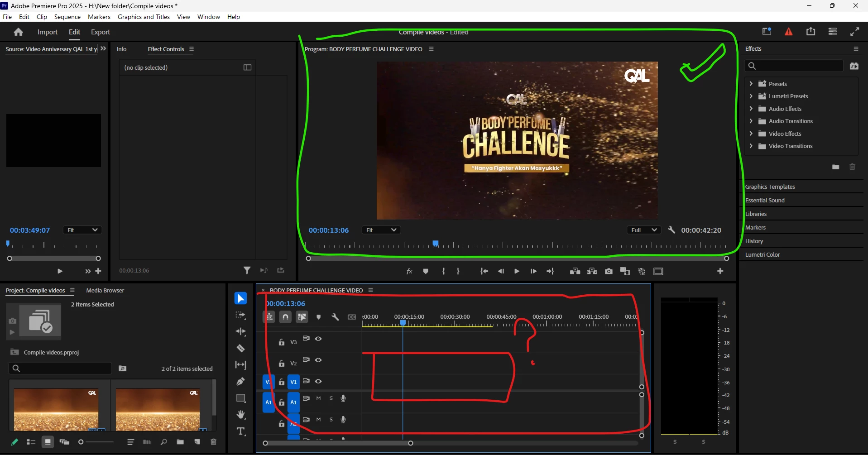This screenshot has width=868, height=455.
Task: Solo the A1 audio track
Action: tap(331, 398)
